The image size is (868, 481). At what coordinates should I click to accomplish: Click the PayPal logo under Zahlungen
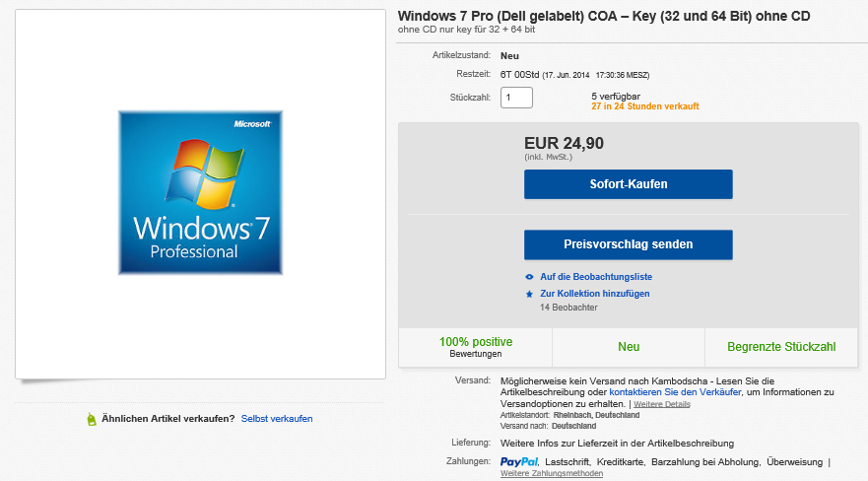[x=518, y=461]
